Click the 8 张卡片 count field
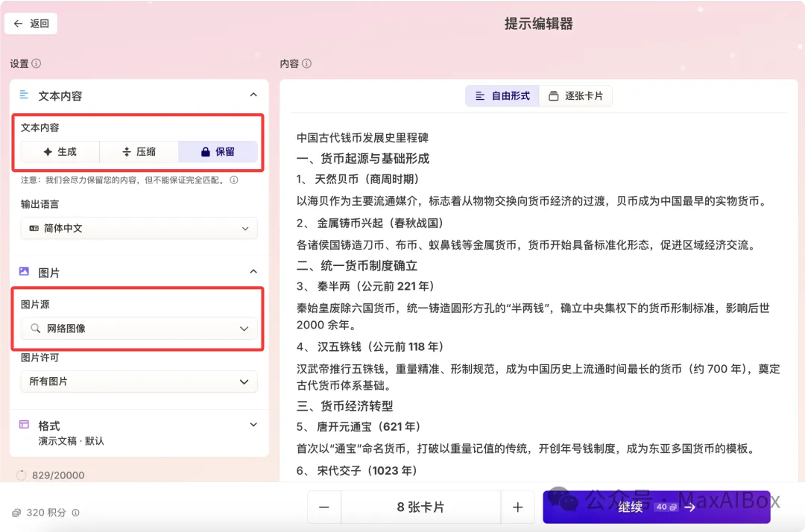Screen dimensions: 805x532 [420, 507]
